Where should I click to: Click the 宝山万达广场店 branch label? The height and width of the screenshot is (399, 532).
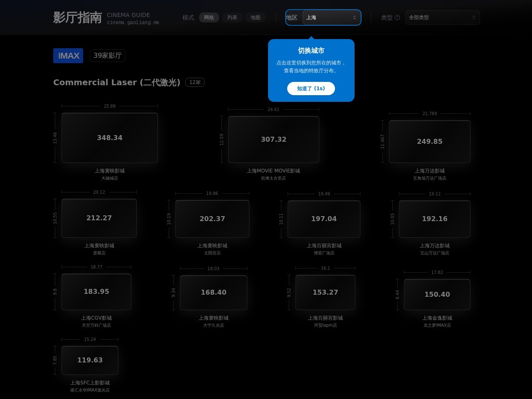click(435, 253)
